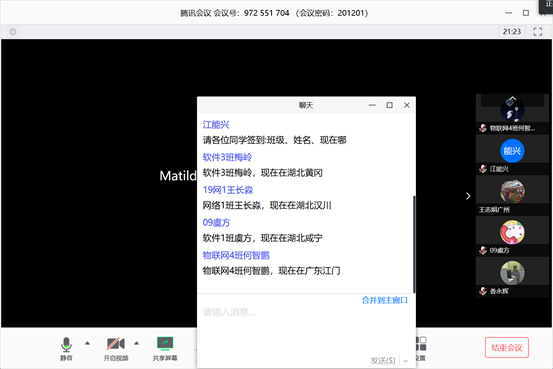Viewport: 553px width, 369px height.
Task: Select 物联网4班何智 participant thumbnail
Action: click(x=512, y=110)
